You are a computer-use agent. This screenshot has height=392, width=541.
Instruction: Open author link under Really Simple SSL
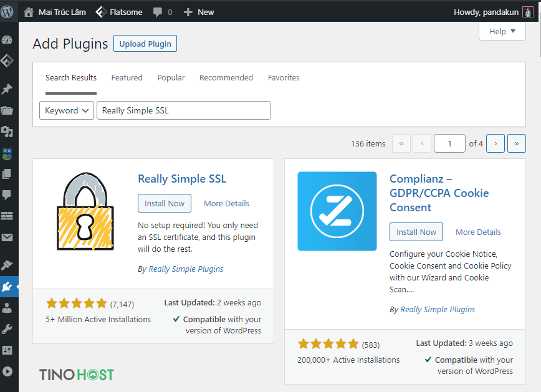[x=186, y=269]
